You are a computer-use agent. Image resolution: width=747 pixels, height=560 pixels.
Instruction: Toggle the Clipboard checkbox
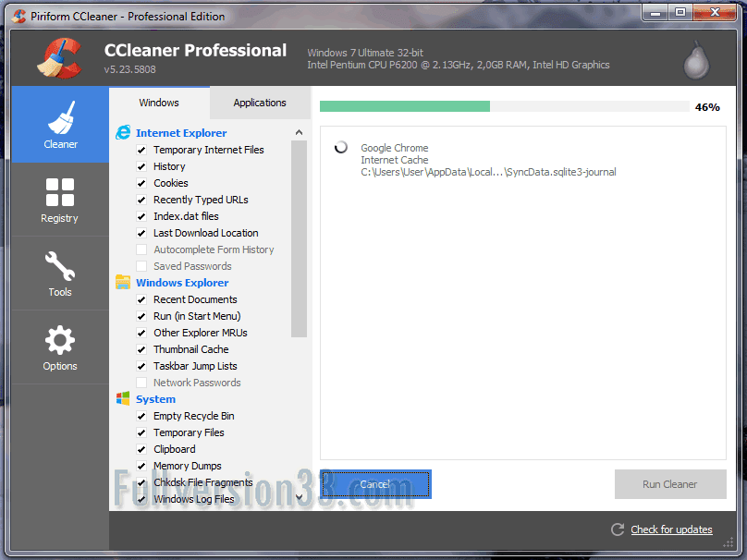click(x=141, y=449)
